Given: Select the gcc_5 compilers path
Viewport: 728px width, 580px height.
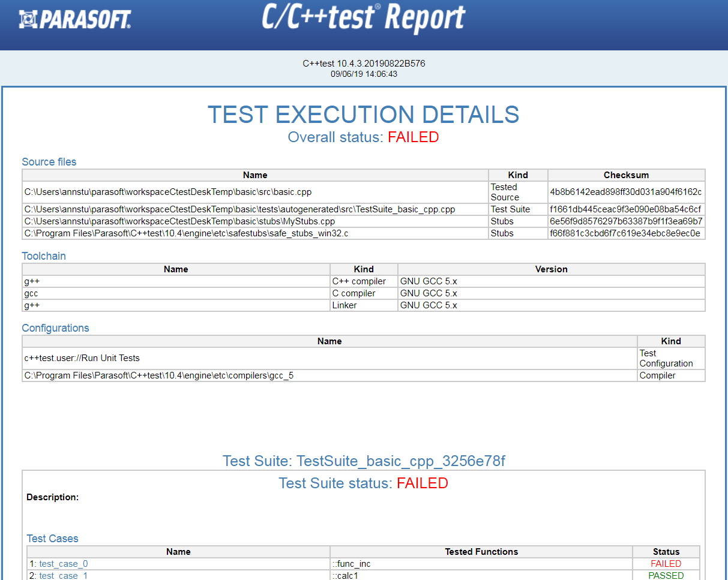Looking at the screenshot, I should [x=159, y=375].
